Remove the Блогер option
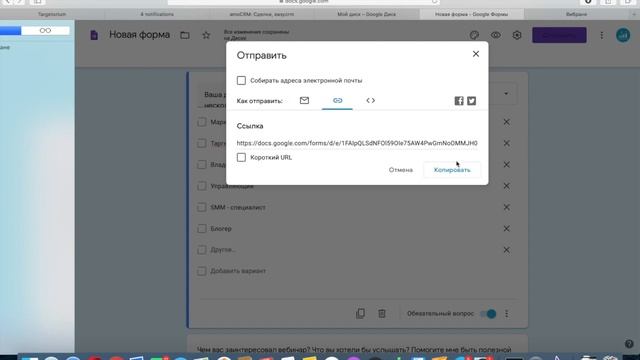The height and width of the screenshot is (360, 640). pos(507,229)
